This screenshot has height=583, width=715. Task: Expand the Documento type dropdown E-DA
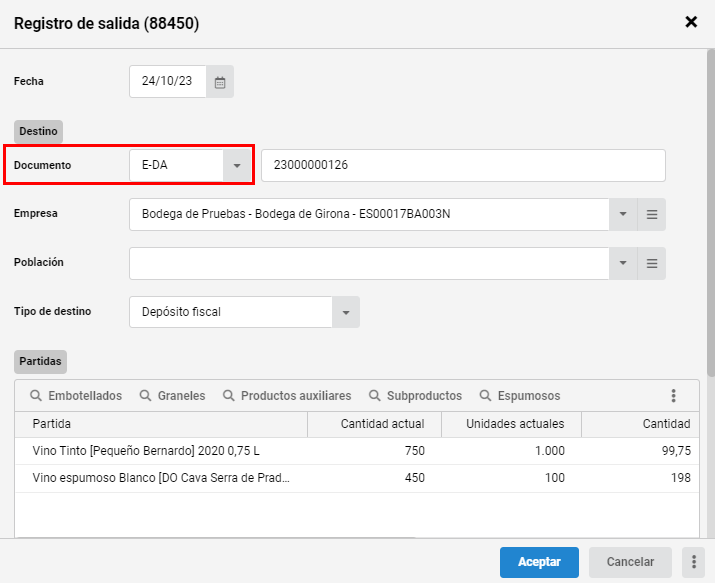pyautogui.click(x=237, y=165)
